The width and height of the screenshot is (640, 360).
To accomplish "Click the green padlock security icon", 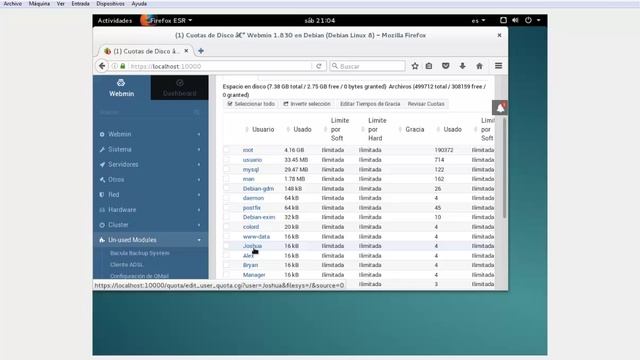I will coord(122,66).
